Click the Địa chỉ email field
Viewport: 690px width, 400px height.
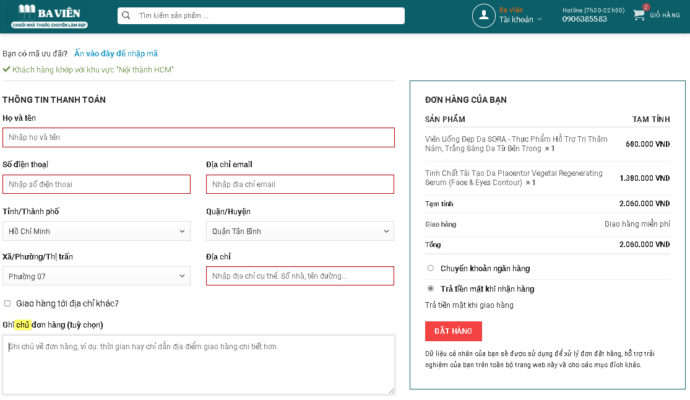pos(300,184)
